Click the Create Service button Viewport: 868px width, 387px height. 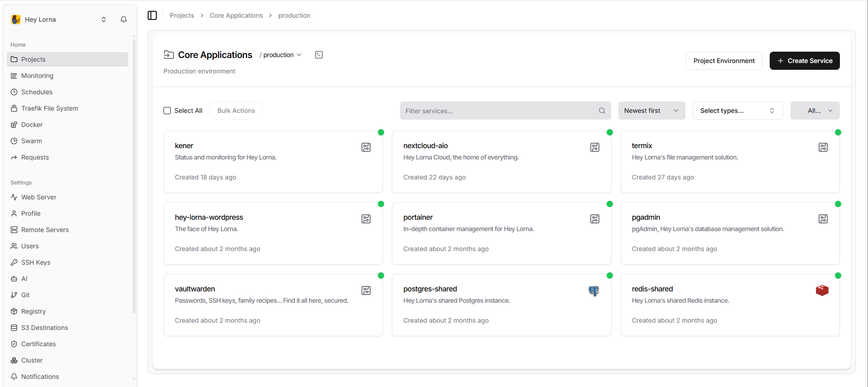pyautogui.click(x=804, y=61)
